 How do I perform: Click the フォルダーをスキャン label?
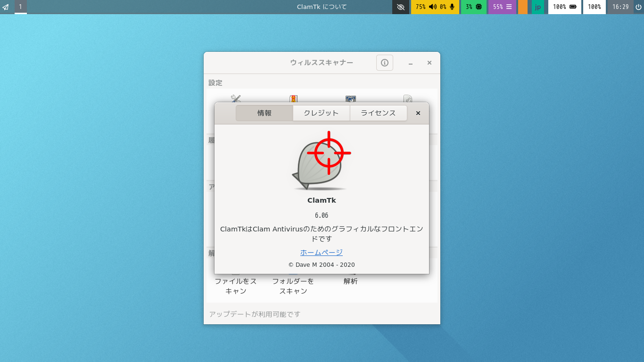(x=293, y=286)
